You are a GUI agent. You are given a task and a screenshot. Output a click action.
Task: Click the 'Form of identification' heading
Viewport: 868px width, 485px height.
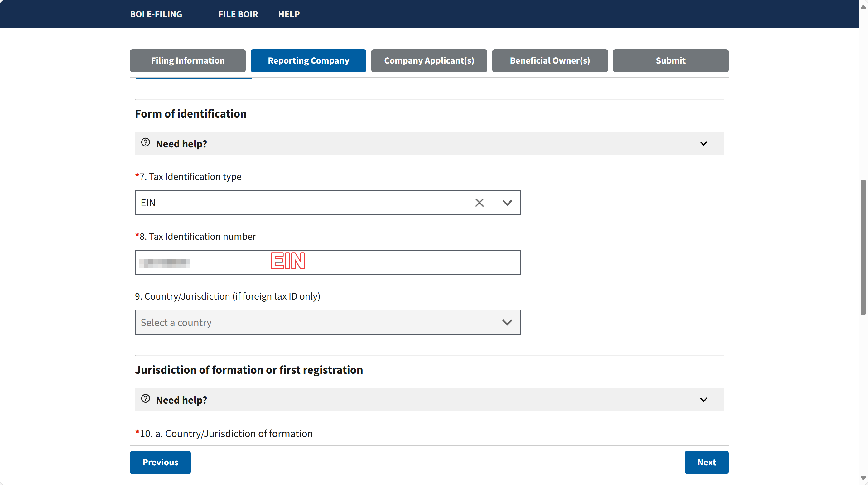tap(191, 114)
